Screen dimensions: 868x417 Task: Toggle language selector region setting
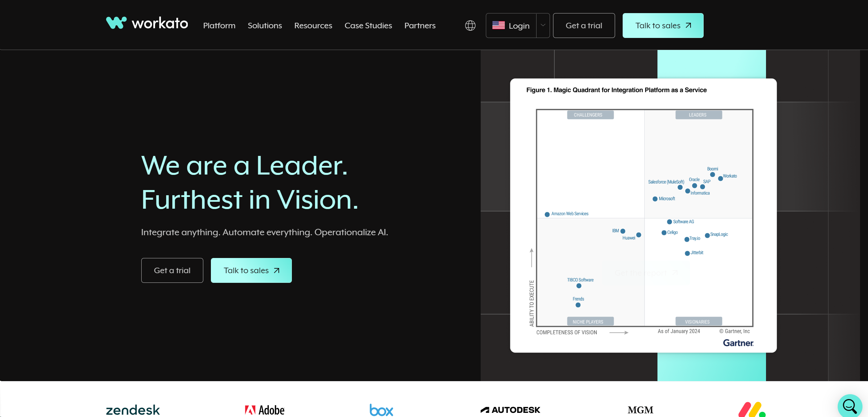[x=469, y=25]
